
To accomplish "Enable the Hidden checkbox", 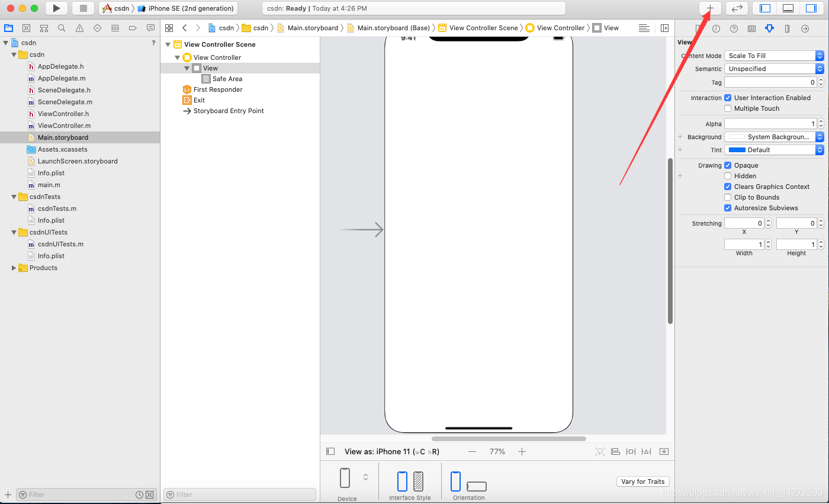I will click(728, 176).
